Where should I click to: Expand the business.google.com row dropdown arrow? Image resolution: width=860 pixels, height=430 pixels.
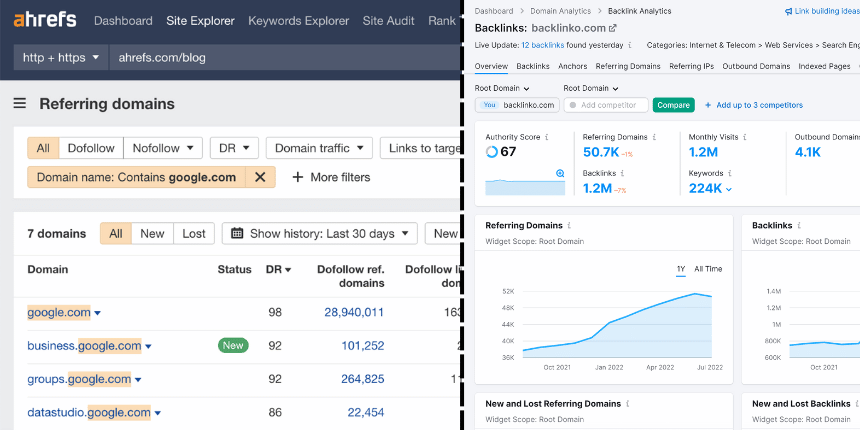tap(148, 347)
